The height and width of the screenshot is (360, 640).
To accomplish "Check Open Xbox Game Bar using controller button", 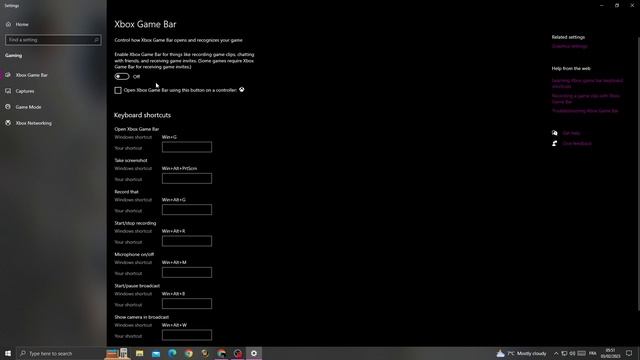I will [118, 90].
